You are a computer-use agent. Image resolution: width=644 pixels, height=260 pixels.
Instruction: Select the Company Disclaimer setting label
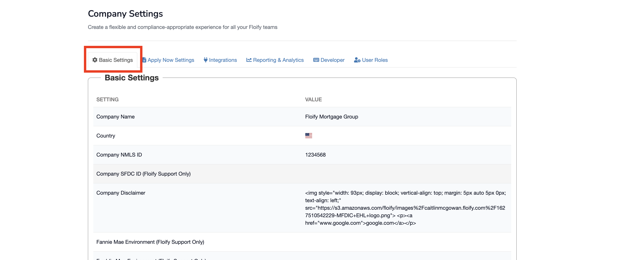[121, 193]
